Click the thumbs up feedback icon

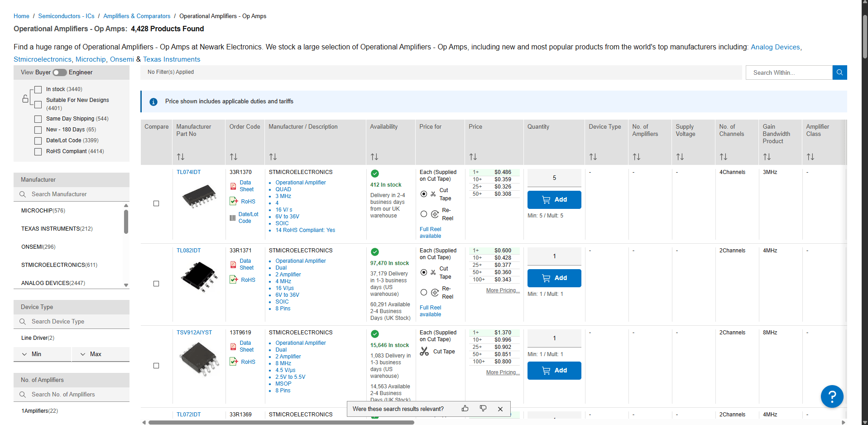click(x=465, y=409)
